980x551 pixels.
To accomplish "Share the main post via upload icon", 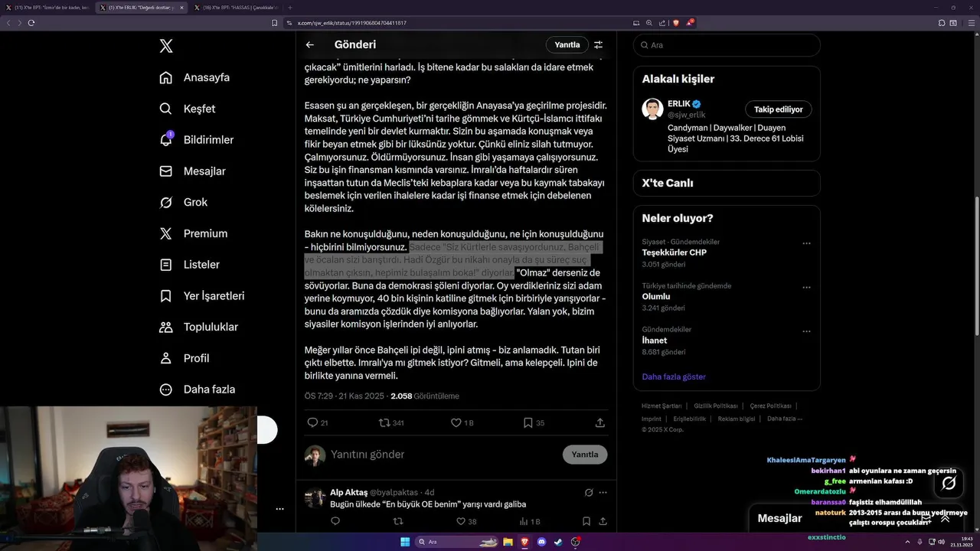I will pyautogui.click(x=600, y=422).
